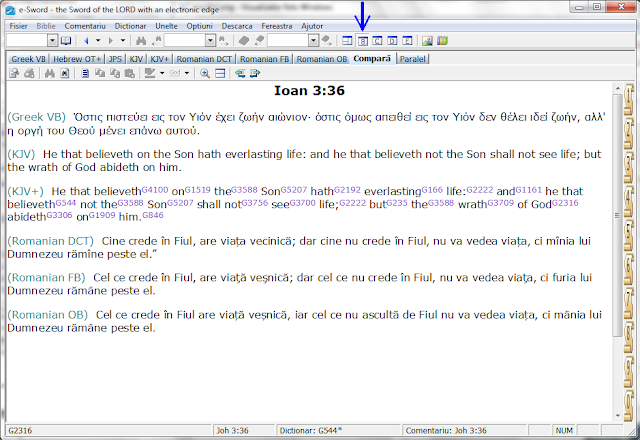Go back with the blue left arrow
The height and width of the screenshot is (440, 640).
pos(86,40)
